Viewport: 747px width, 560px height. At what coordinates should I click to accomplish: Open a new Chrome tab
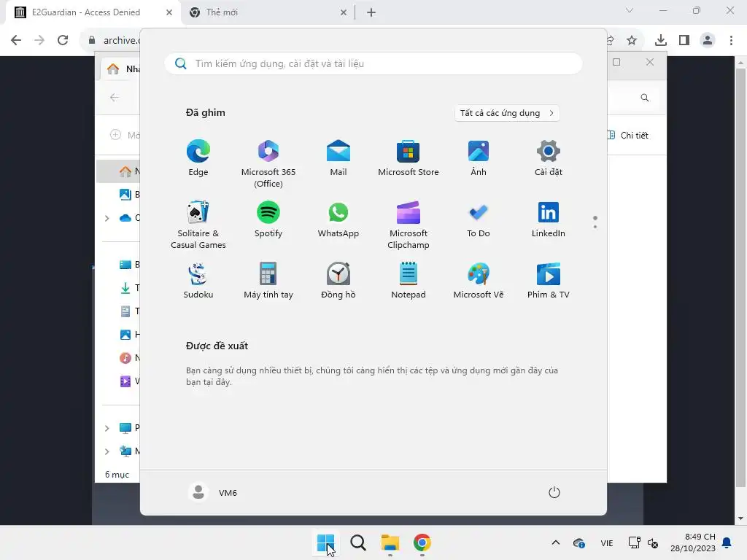(x=371, y=13)
